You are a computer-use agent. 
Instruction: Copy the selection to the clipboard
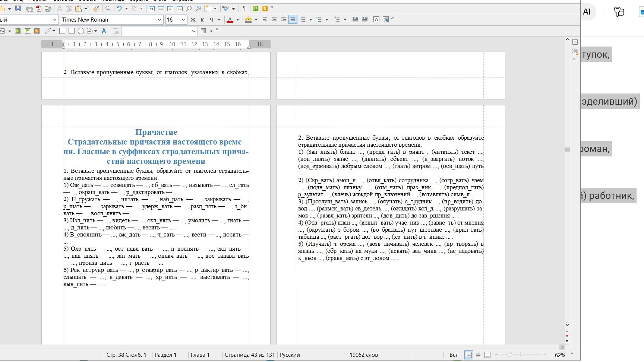[69, 9]
